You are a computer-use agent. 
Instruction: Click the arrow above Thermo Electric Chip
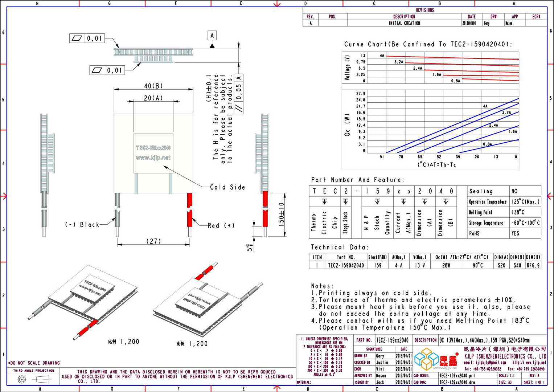pyautogui.click(x=324, y=201)
